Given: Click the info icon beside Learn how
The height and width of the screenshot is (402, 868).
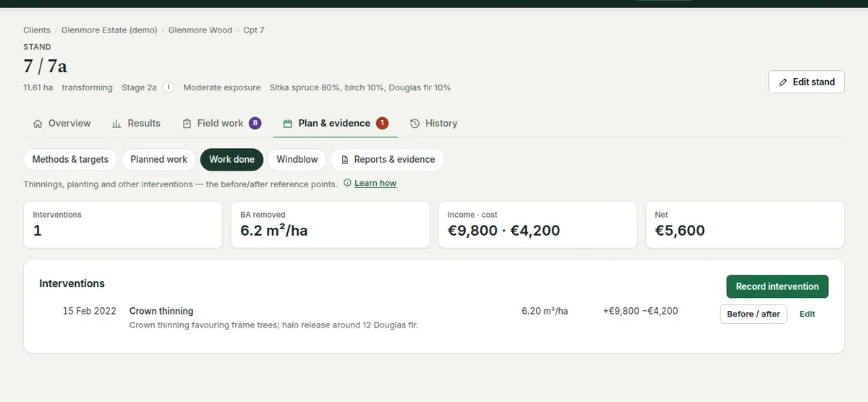Looking at the screenshot, I should [x=347, y=183].
